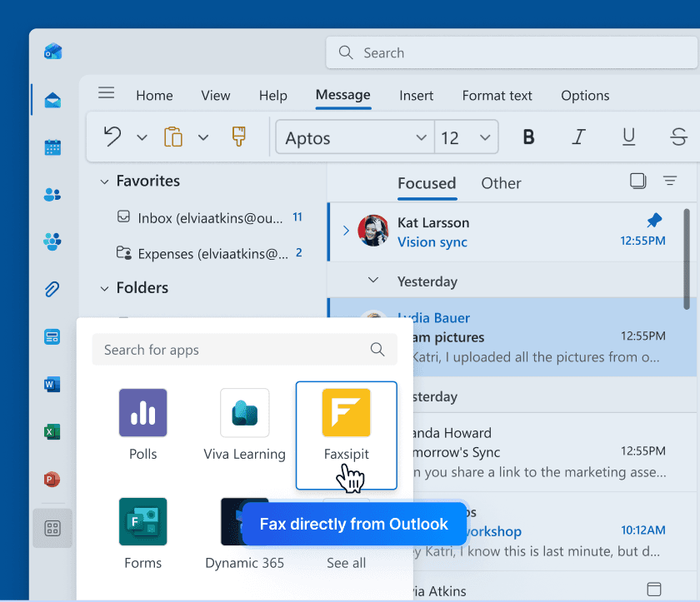700x602 pixels.
Task: Select the Message ribbon tab
Action: tap(342, 95)
